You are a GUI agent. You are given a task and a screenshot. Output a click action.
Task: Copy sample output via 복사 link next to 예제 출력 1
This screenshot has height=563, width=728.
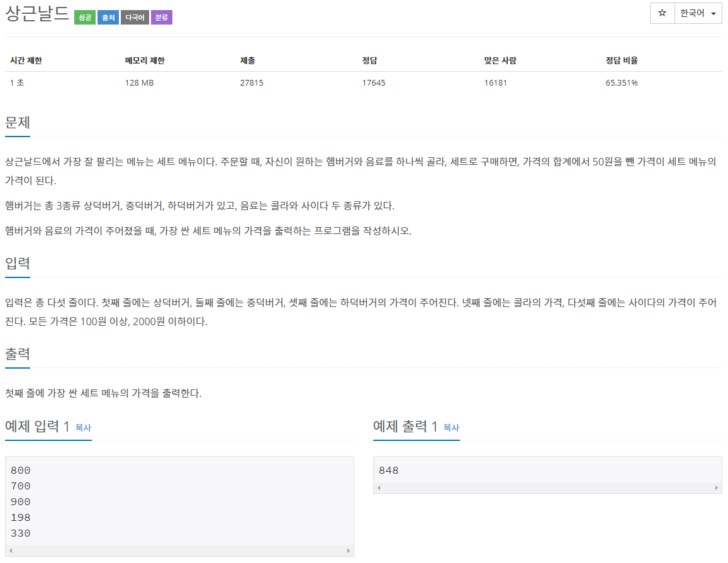tap(451, 428)
